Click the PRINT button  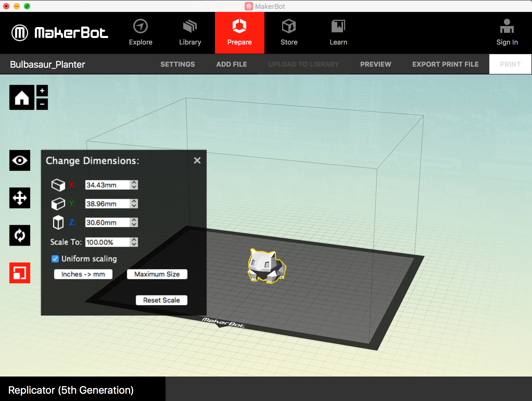pos(510,64)
